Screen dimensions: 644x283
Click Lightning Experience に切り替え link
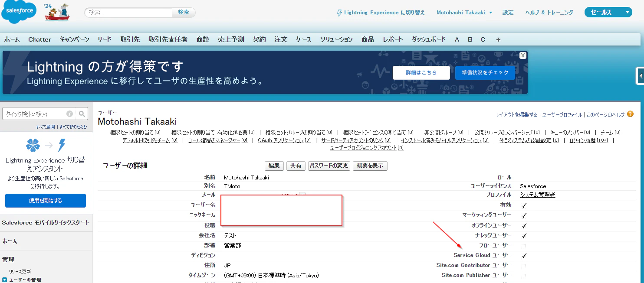[384, 13]
